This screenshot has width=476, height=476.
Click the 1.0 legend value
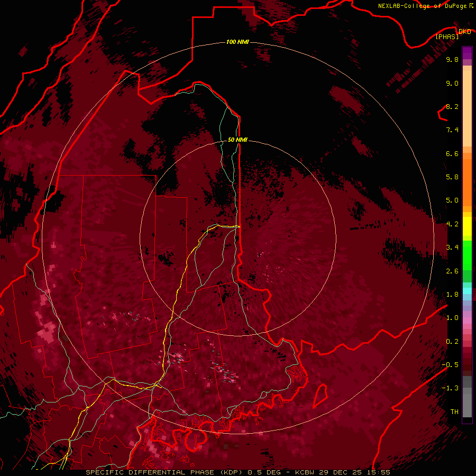click(x=452, y=318)
